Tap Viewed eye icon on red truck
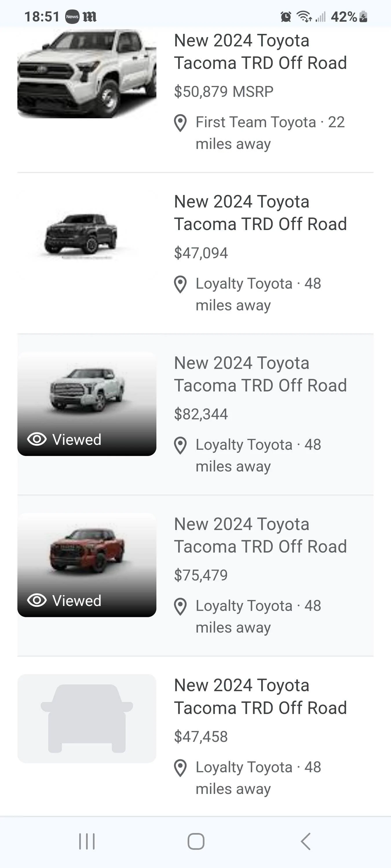This screenshot has width=391, height=868. coord(37,600)
